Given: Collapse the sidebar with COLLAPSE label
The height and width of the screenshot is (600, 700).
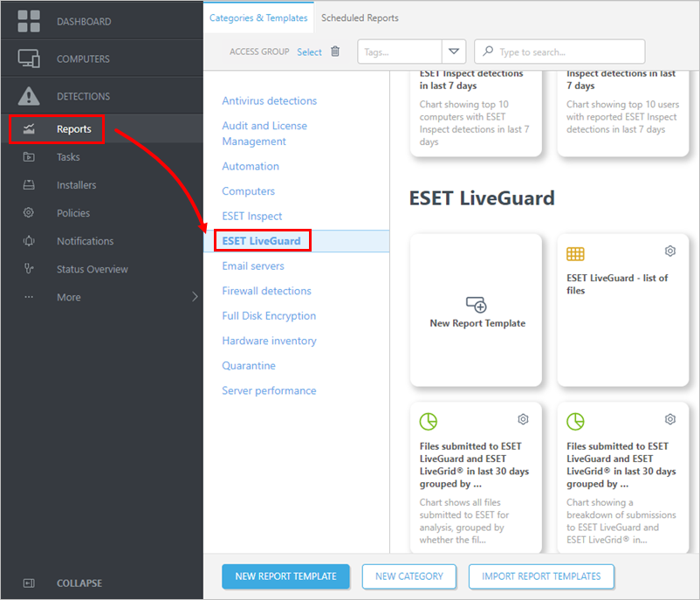Looking at the screenshot, I should 79,583.
